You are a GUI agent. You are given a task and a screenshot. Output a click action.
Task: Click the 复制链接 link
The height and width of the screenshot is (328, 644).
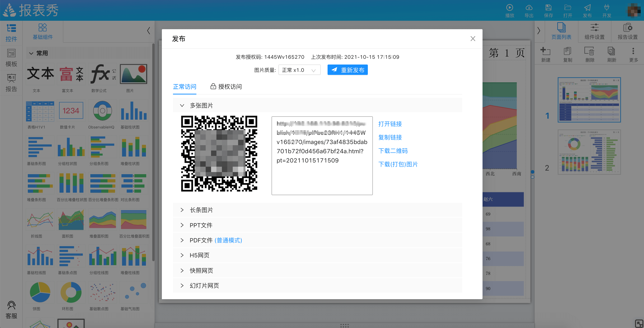(390, 137)
